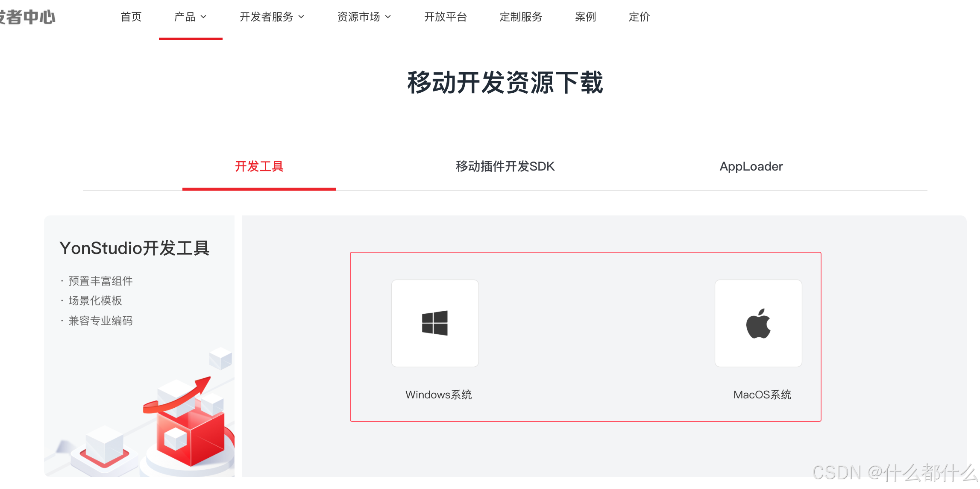Open the AppLoader tab

751,166
